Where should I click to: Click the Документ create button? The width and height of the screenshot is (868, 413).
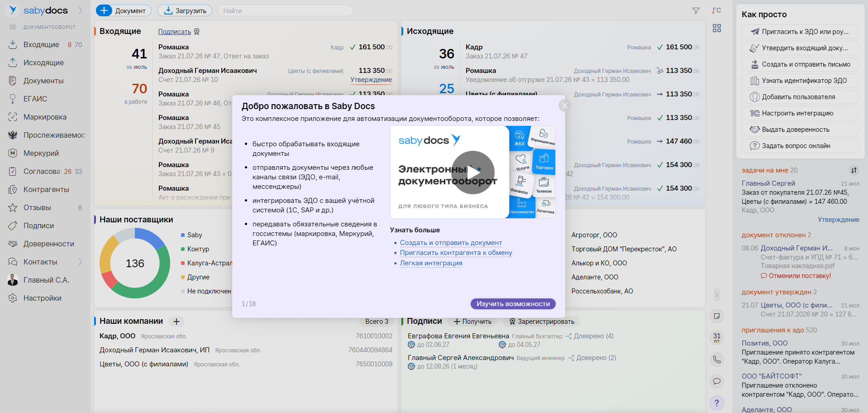pyautogui.click(x=124, y=10)
